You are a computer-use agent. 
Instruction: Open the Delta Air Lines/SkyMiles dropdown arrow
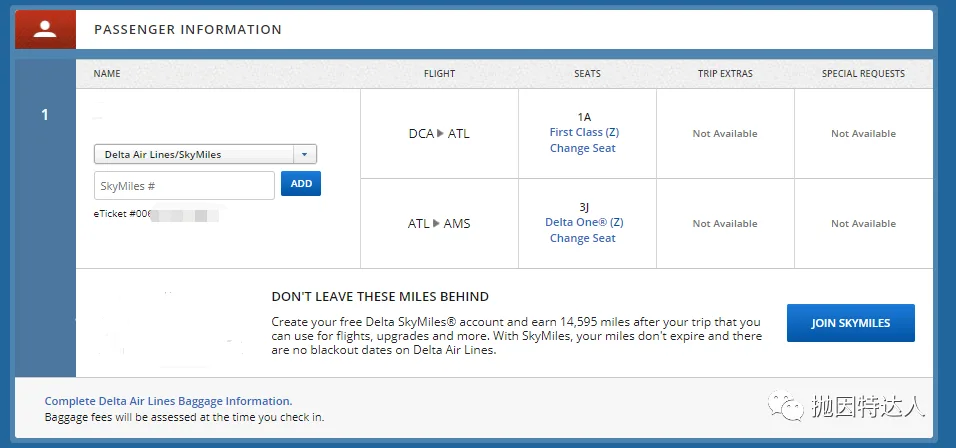point(305,154)
